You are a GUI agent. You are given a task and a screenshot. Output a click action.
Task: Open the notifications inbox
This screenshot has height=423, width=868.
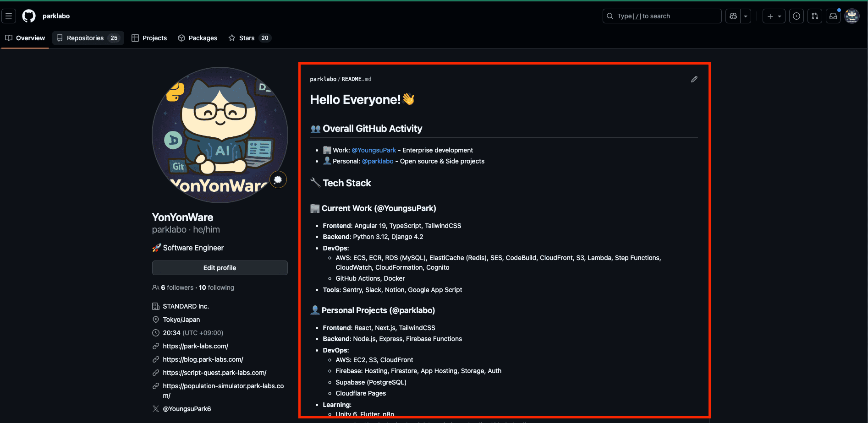833,16
